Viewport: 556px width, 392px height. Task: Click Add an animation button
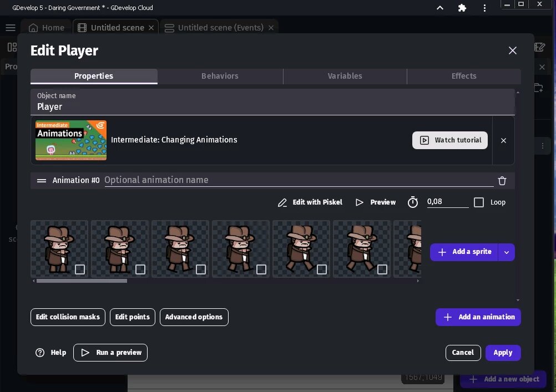point(478,317)
